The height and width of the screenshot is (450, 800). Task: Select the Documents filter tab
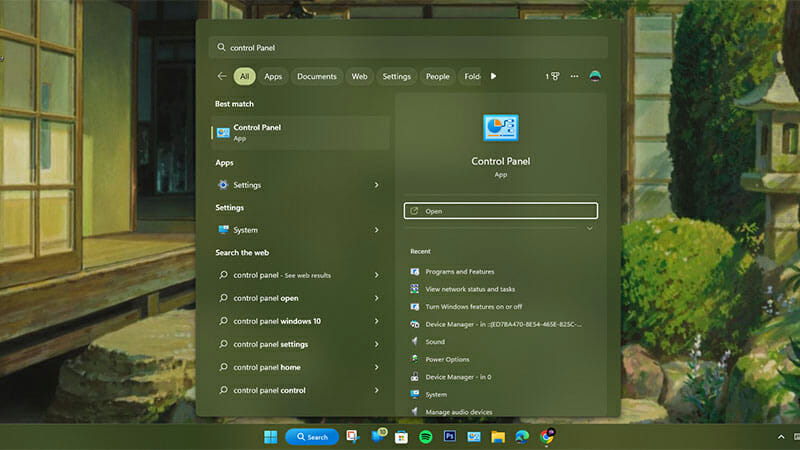pos(316,76)
